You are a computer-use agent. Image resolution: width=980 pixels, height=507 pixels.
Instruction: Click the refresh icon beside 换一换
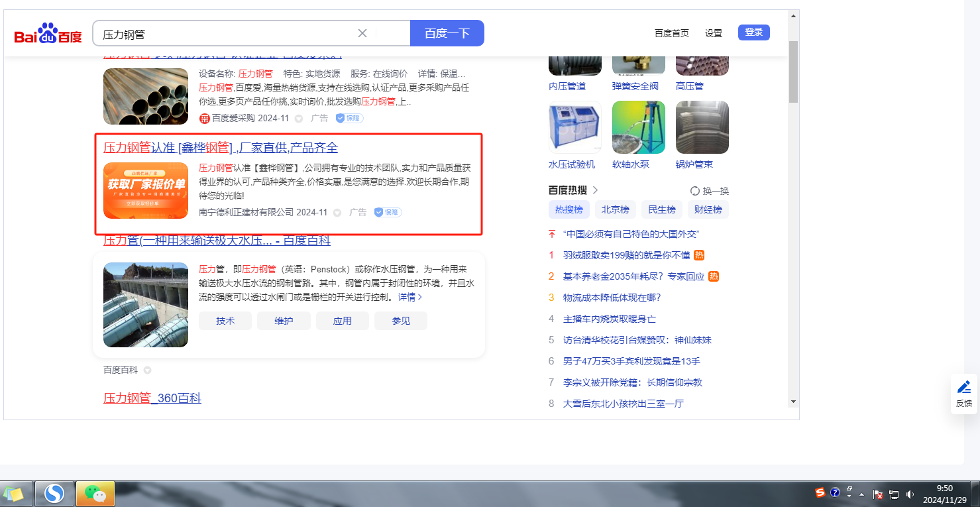coord(695,191)
